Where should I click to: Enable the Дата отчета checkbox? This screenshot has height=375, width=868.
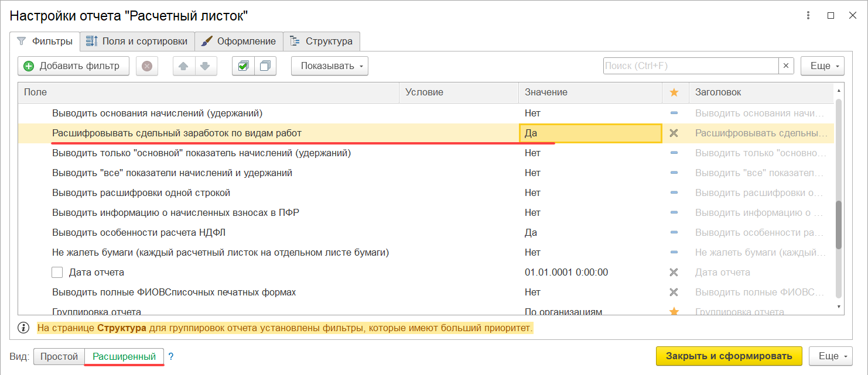point(57,272)
